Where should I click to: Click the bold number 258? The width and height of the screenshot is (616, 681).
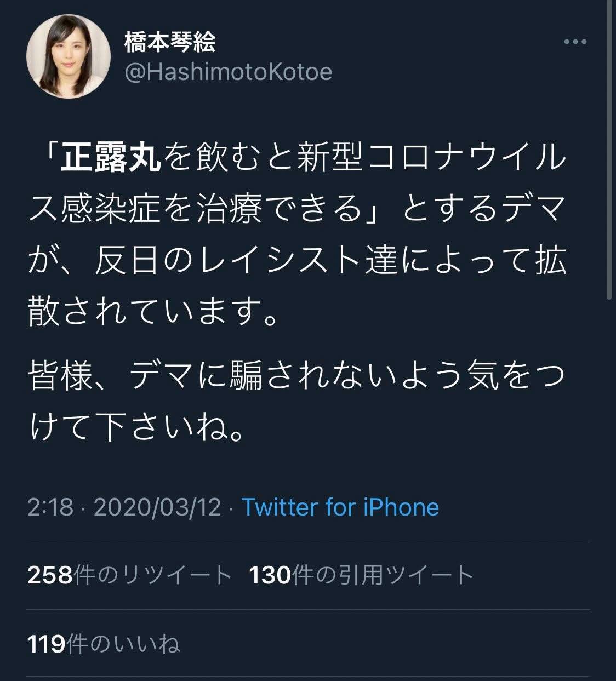(x=50, y=575)
